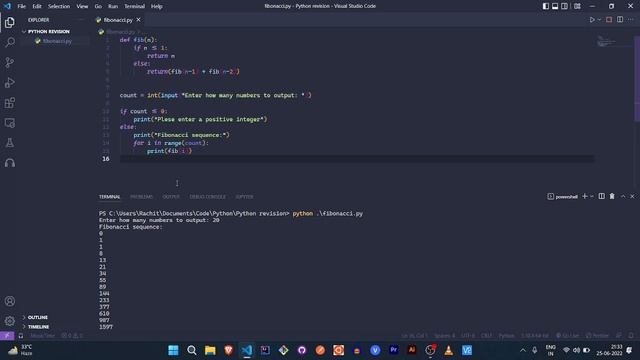
Task: Open Explorer views ellipsis menu
Action: (x=81, y=20)
